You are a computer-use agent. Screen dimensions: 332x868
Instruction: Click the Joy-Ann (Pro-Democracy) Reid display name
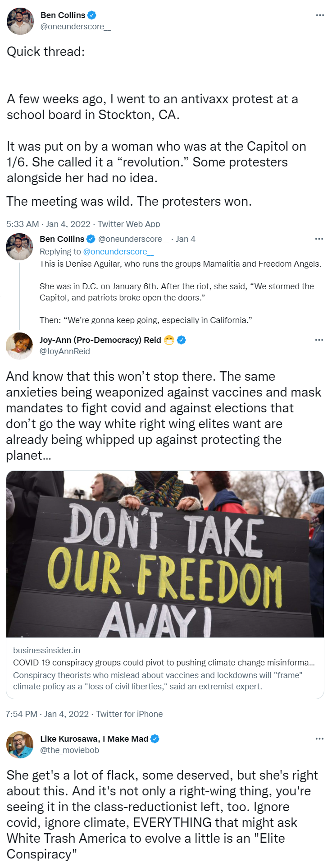100,340
